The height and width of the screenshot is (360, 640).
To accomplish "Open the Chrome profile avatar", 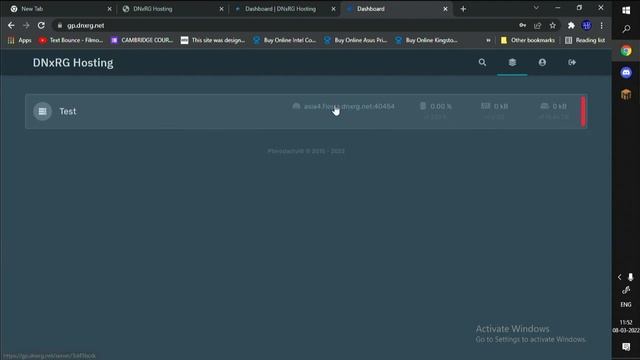I will click(x=587, y=25).
